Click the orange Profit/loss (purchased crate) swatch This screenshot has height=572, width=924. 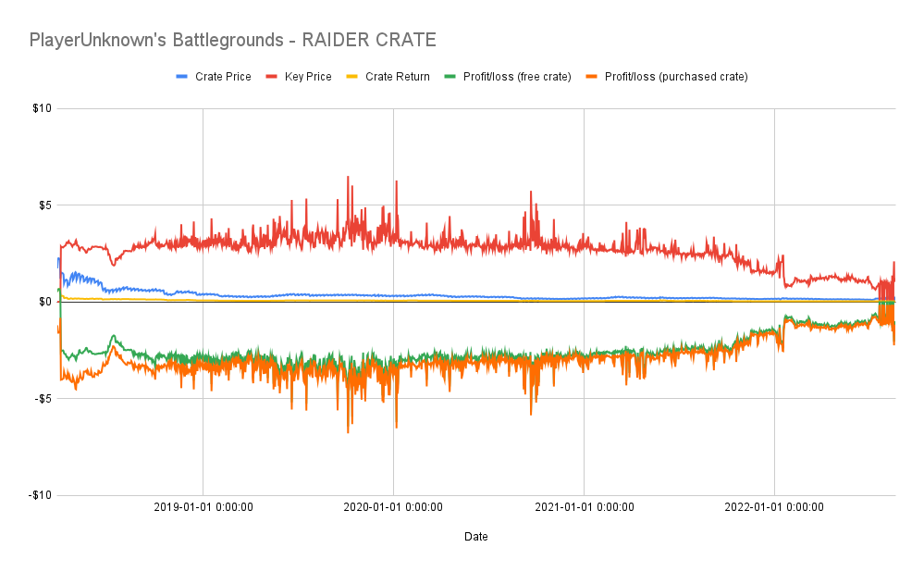pos(592,77)
